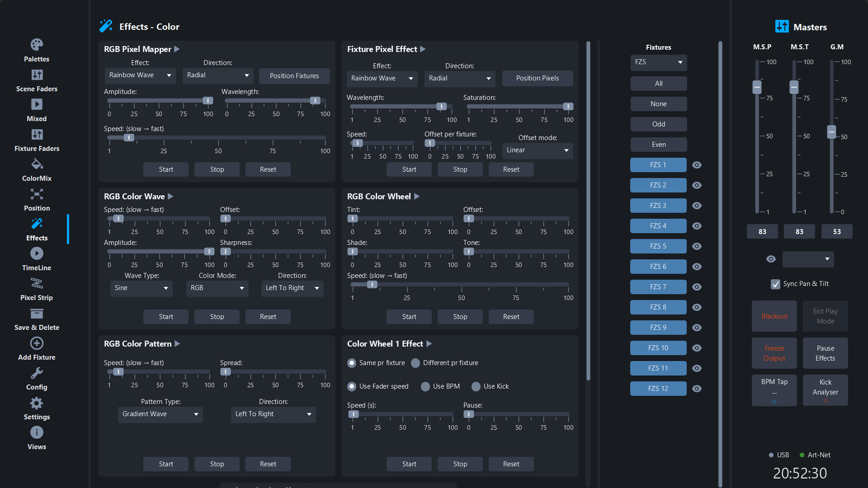Open Wave Type Sine dropdown

point(142,288)
